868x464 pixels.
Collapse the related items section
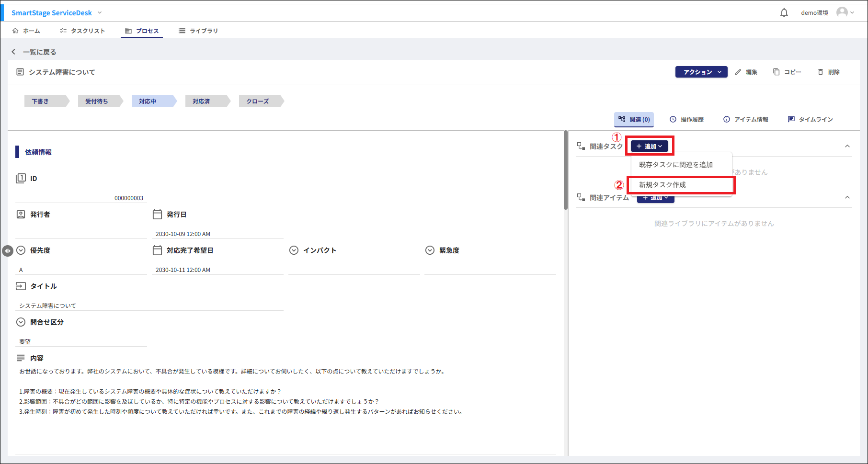pos(847,197)
